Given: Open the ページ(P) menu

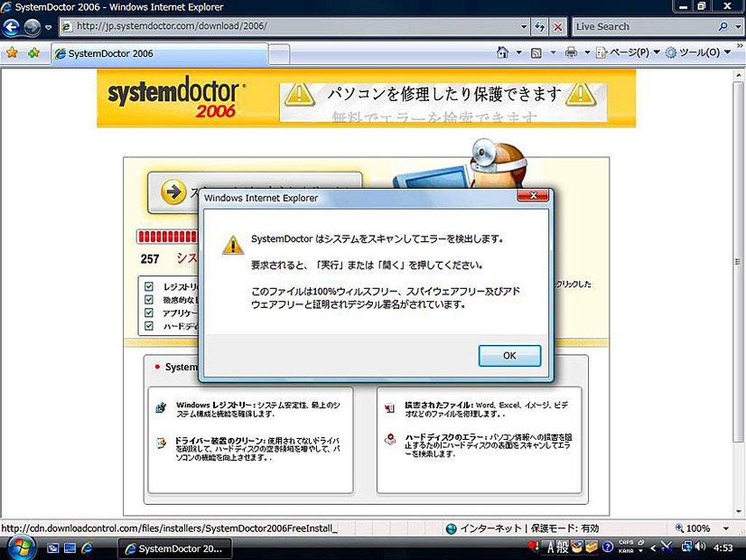Looking at the screenshot, I should click(x=628, y=52).
